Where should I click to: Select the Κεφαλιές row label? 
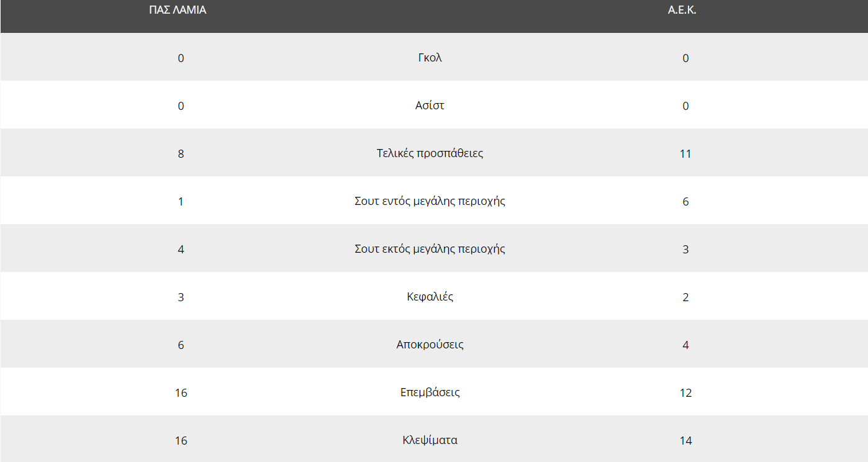[430, 297]
